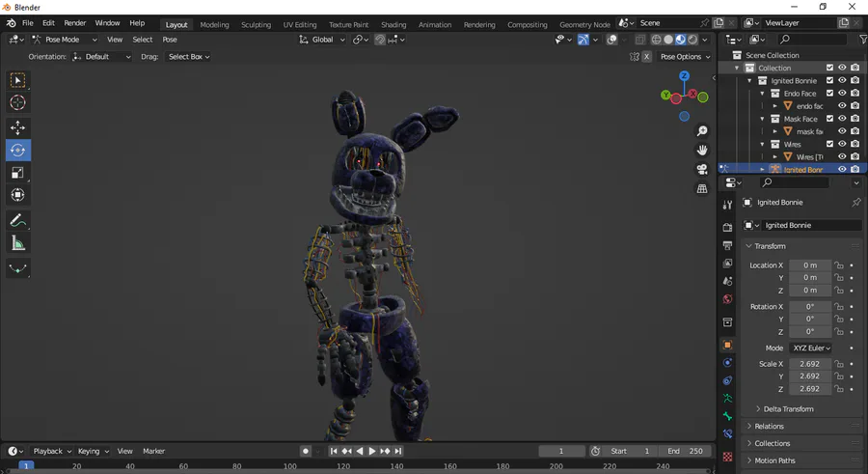
Task: Select the Rotate tool
Action: (x=17, y=151)
